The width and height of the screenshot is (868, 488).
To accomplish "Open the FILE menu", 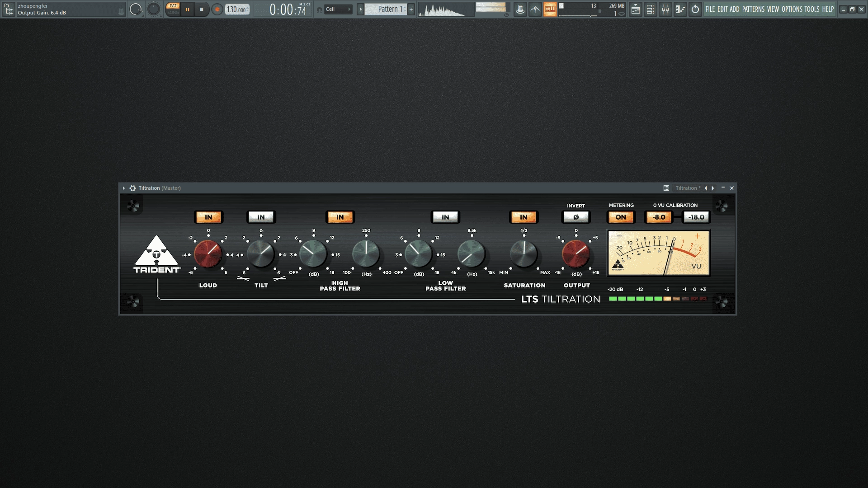I will (710, 9).
